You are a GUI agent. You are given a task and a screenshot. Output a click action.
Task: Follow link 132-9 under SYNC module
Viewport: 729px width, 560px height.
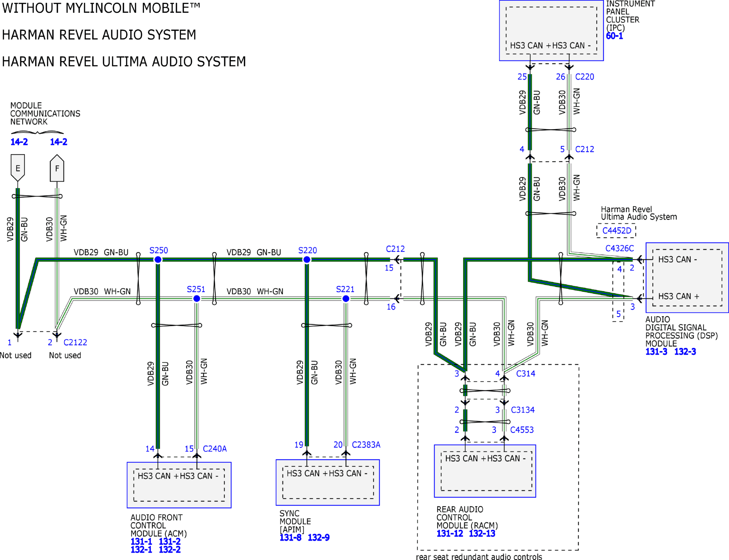(x=319, y=537)
